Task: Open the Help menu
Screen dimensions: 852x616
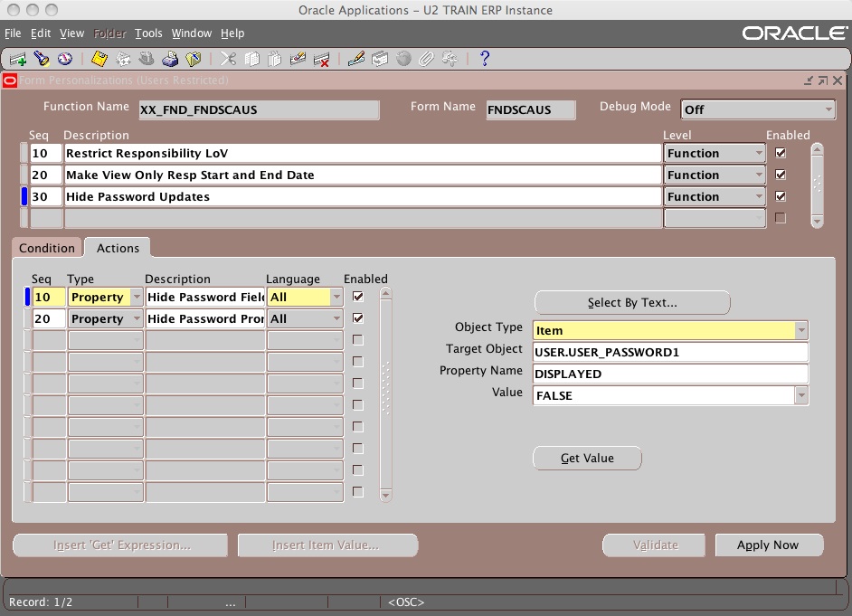Action: pyautogui.click(x=232, y=33)
